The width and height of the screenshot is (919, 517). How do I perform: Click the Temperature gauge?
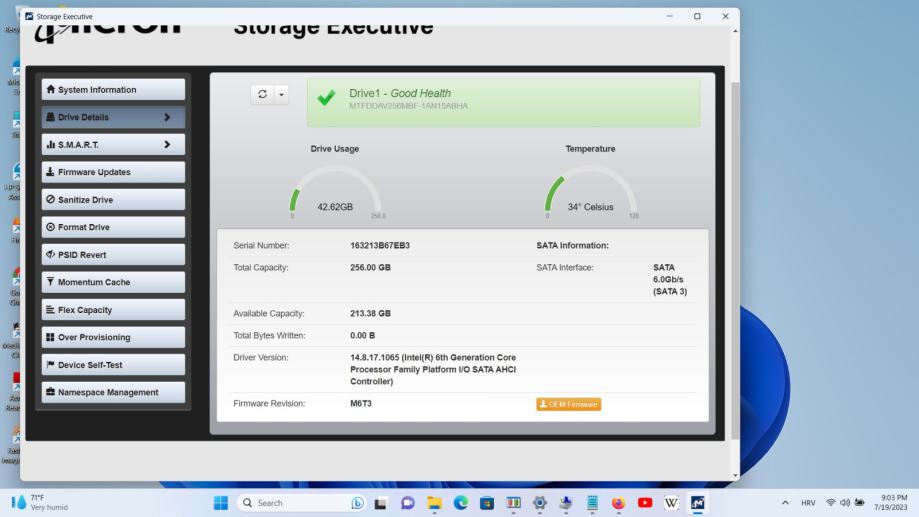[590, 192]
